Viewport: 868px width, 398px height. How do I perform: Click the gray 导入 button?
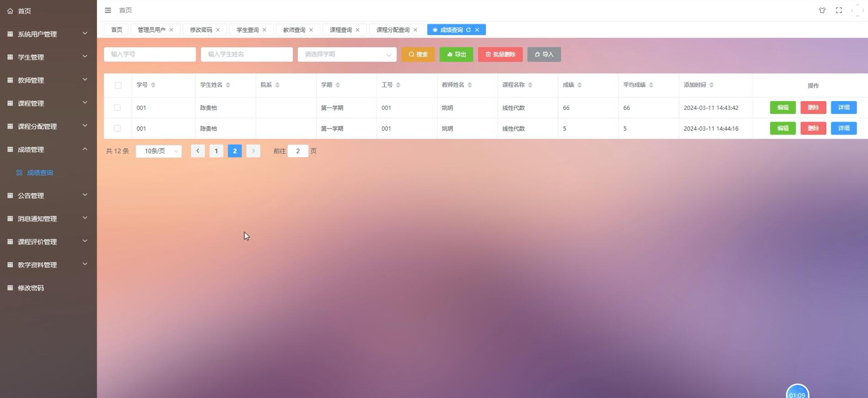[x=544, y=54]
